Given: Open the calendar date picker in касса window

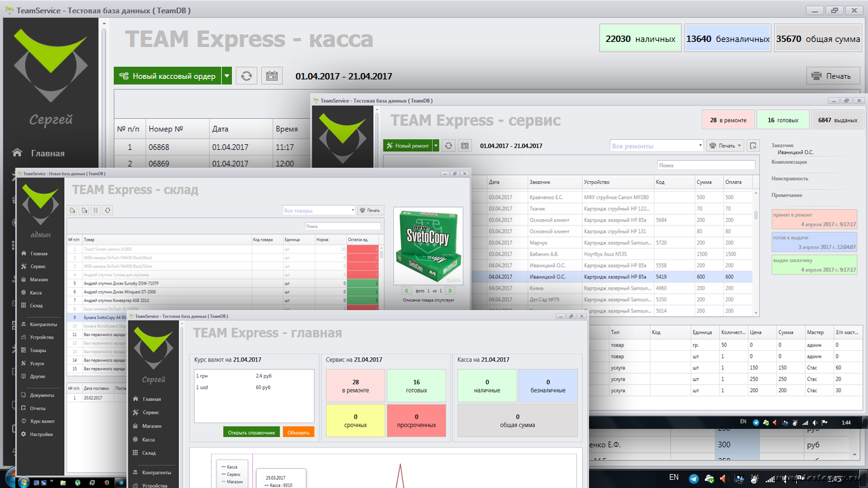Looking at the screenshot, I should pyautogui.click(x=273, y=76).
